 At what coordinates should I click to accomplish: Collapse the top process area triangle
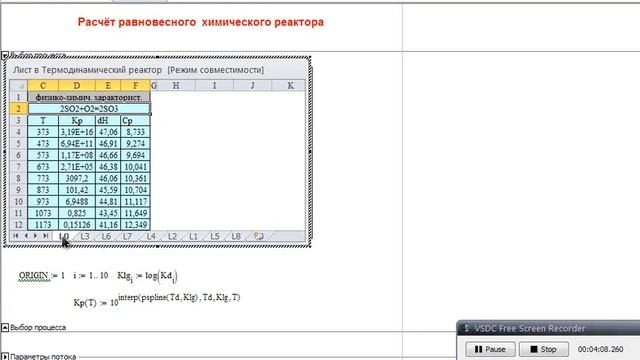(x=4, y=55)
